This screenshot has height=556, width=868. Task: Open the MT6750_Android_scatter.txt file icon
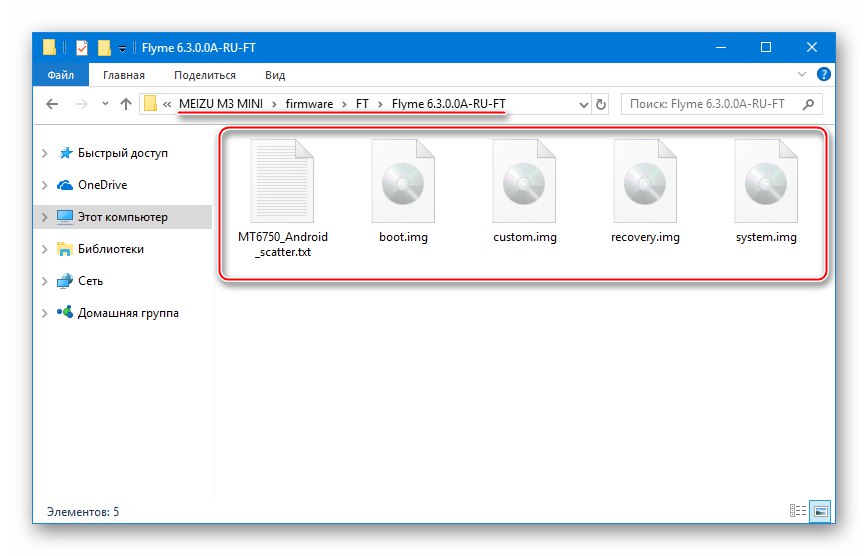[282, 181]
